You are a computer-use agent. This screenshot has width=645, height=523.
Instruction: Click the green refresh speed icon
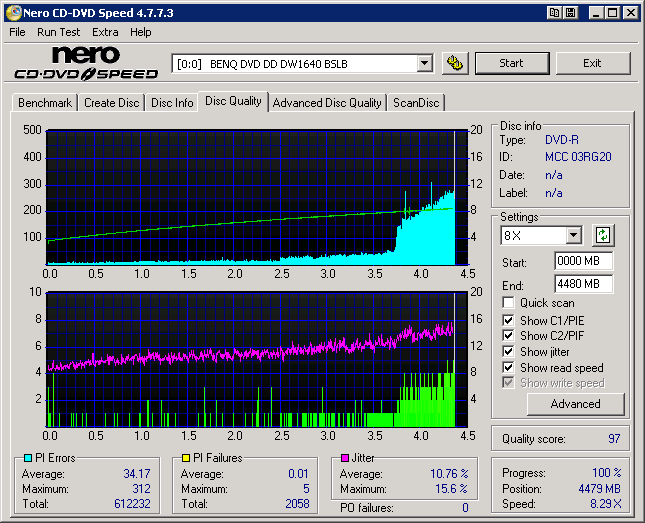pyautogui.click(x=603, y=236)
